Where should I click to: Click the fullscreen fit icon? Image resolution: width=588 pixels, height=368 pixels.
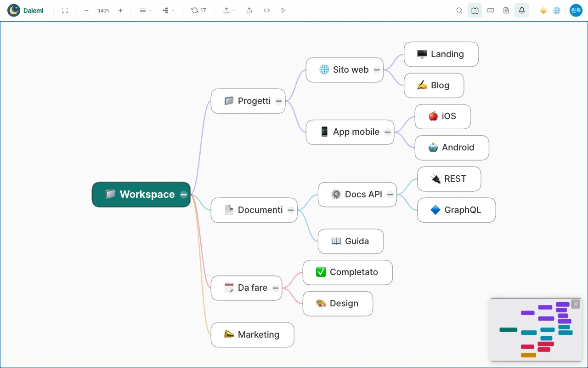[65, 10]
